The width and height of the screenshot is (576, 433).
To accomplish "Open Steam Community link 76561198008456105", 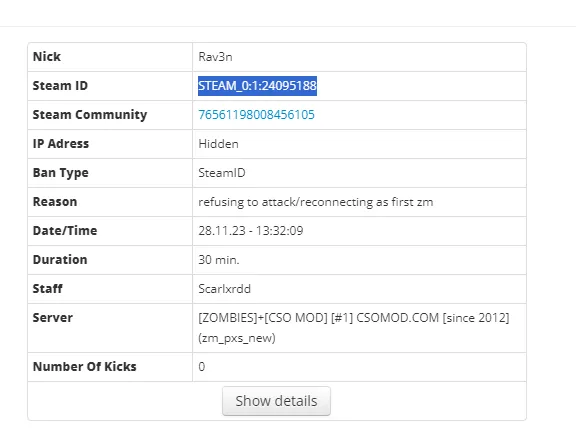I will tap(256, 115).
